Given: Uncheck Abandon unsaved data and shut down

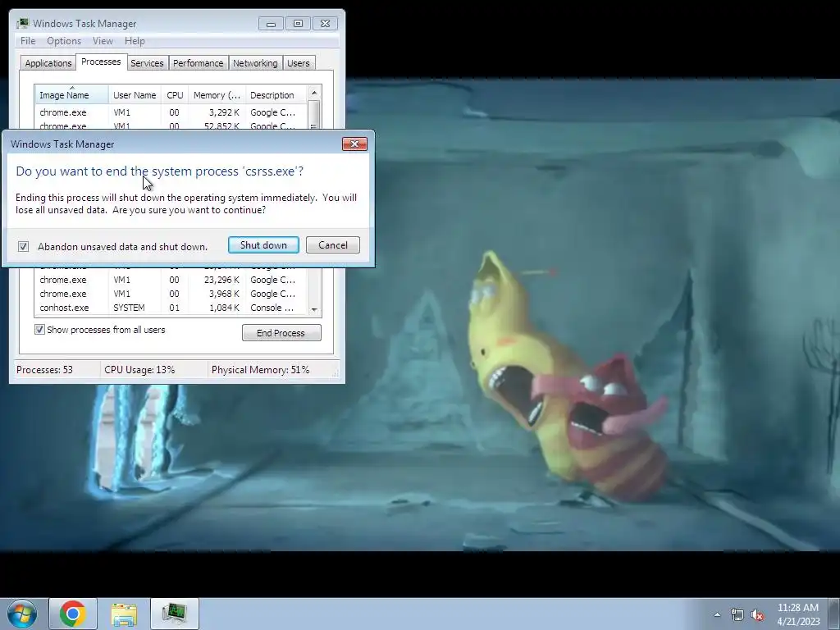Looking at the screenshot, I should 23,246.
